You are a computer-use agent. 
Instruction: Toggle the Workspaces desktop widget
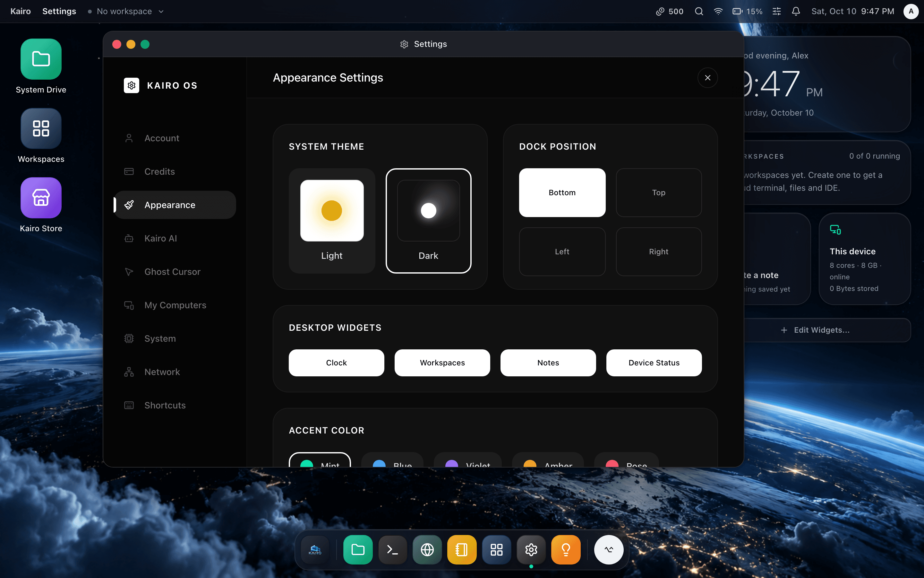point(442,363)
